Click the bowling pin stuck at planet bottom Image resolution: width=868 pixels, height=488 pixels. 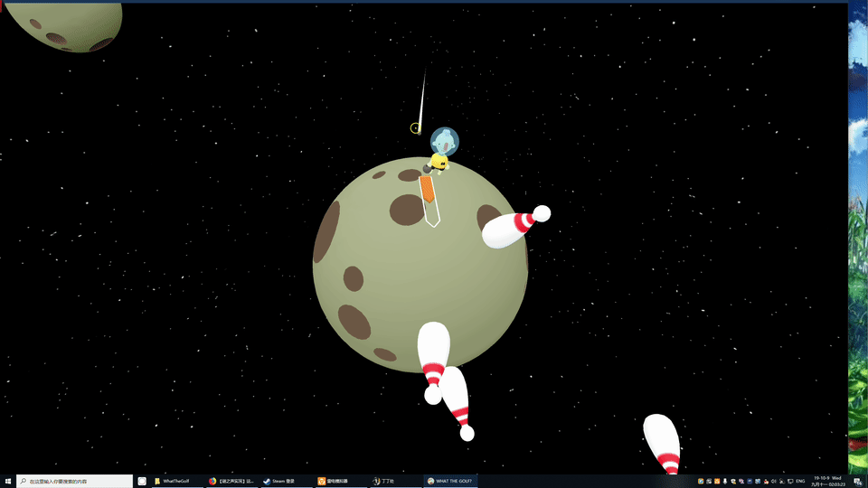pos(433,361)
